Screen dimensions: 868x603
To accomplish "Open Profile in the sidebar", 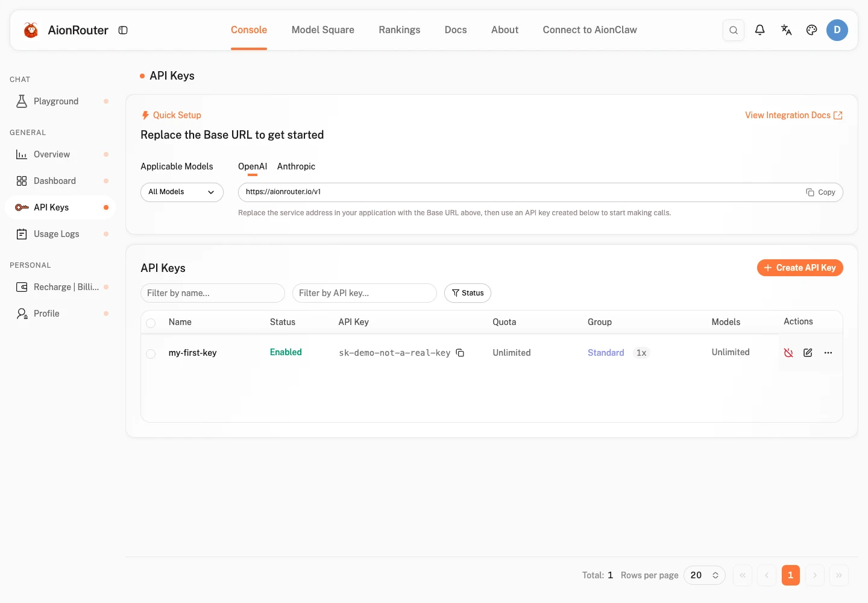I will click(x=60, y=314).
